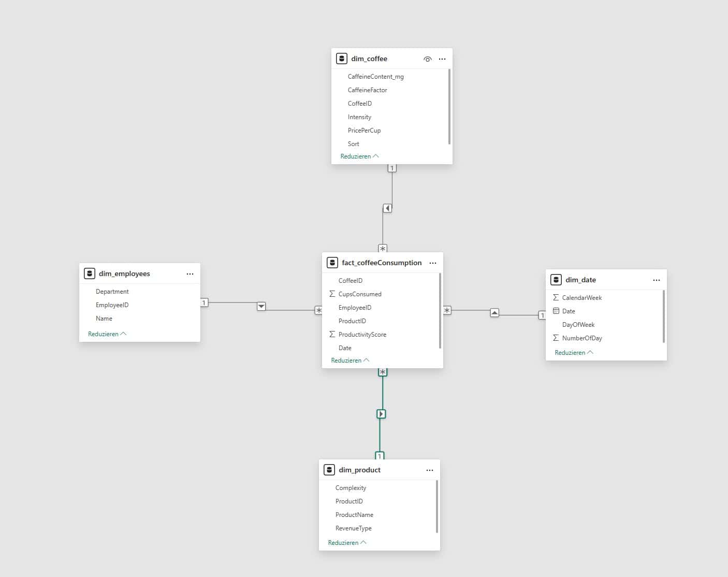Click the Reduzieren link under dim_employees
Screen dimensions: 728x577
pyautogui.click(x=107, y=334)
